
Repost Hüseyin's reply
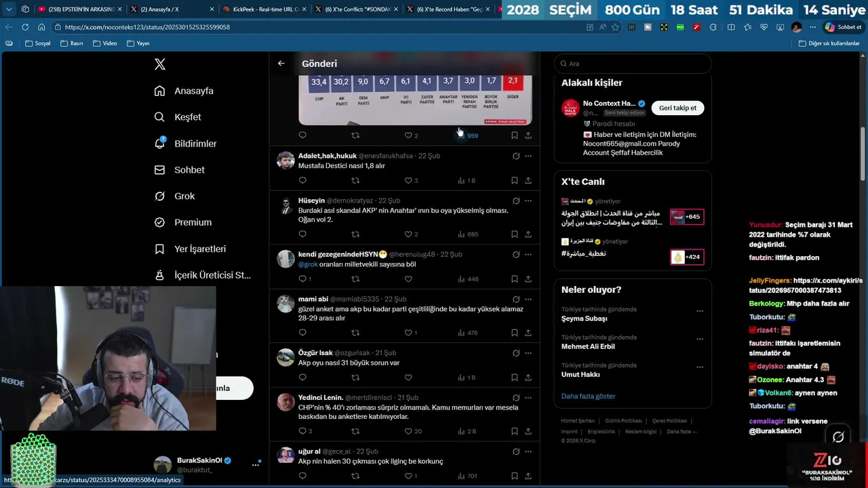[x=355, y=235]
